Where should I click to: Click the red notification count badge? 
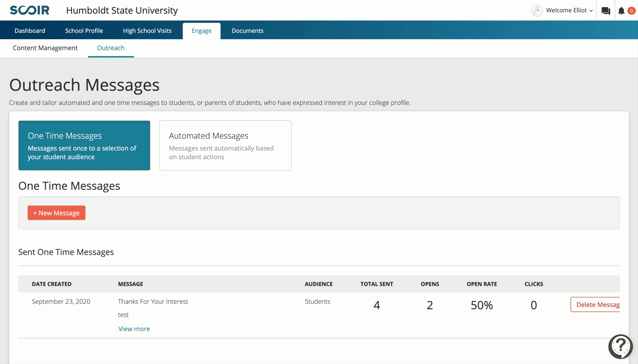pos(631,11)
